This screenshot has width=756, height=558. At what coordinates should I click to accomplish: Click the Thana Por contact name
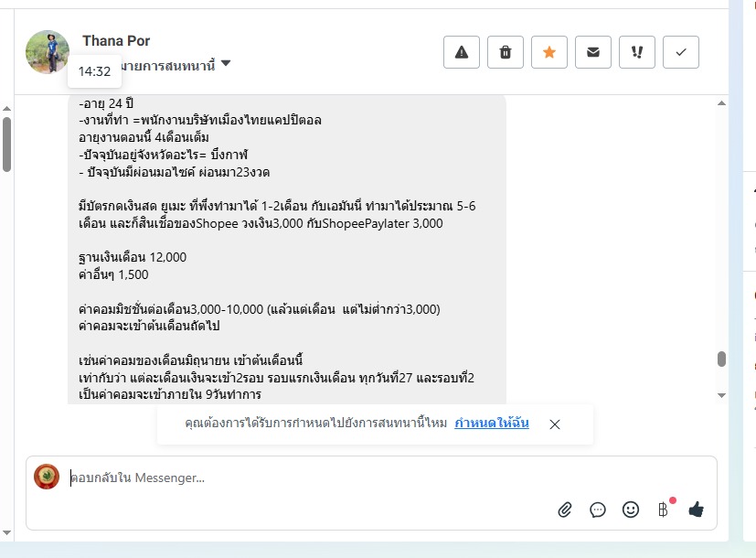(116, 41)
